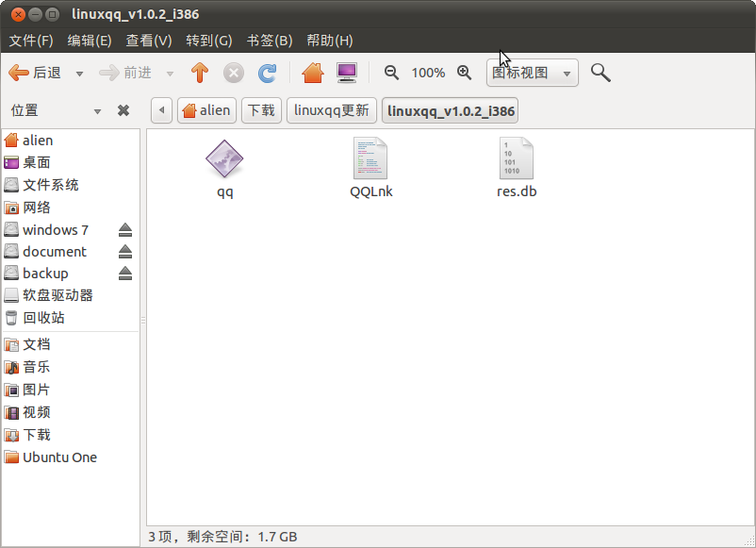Open the 帮助(H) menu
This screenshot has height=548, width=756.
pyautogui.click(x=330, y=41)
